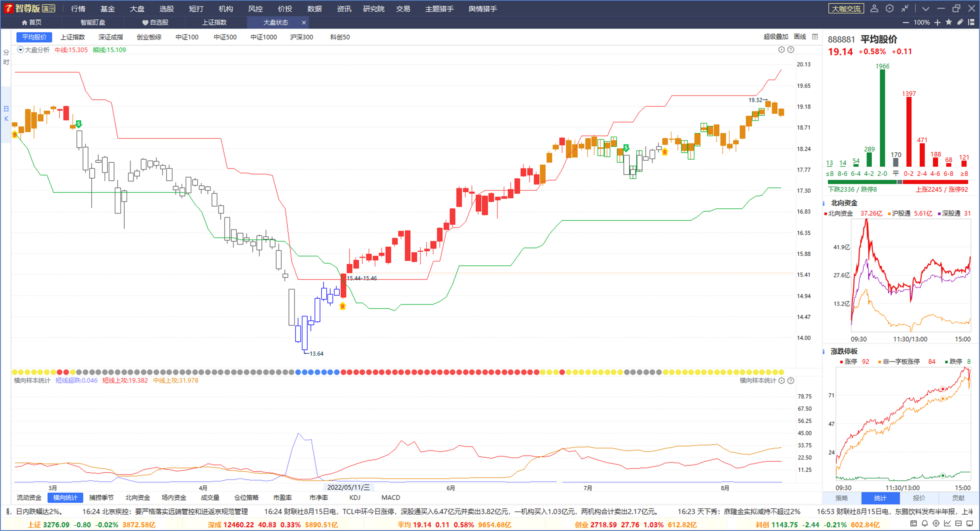Click the tall green 1966 bar
Screen dimensions: 980x531
882,118
